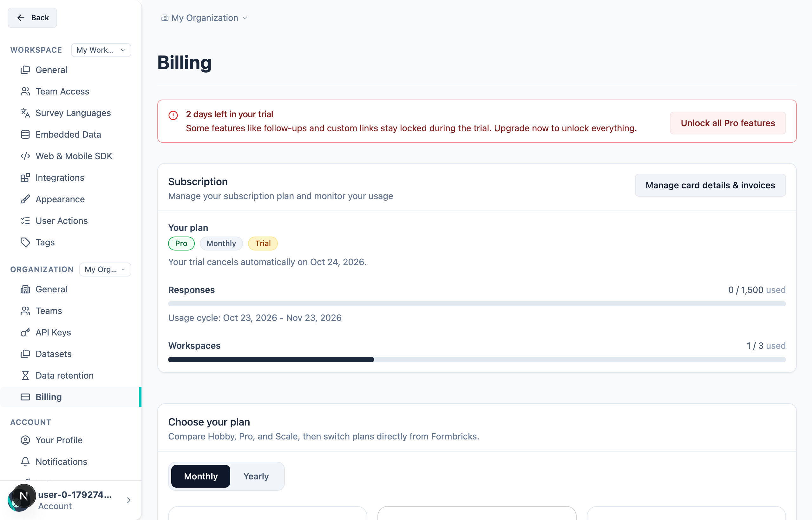Click the Data retention hourglass icon
The height and width of the screenshot is (520, 812).
(25, 375)
